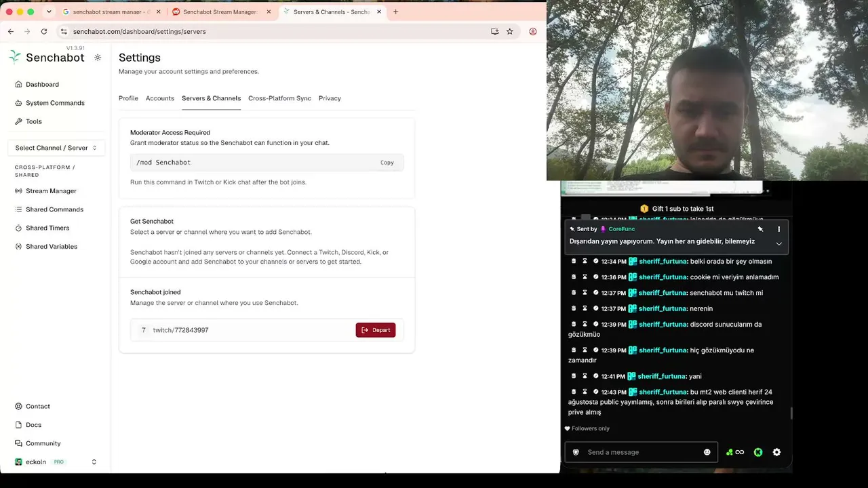Depart from twitch/772843997 channel
Image resolution: width=868 pixels, height=488 pixels.
(x=376, y=330)
